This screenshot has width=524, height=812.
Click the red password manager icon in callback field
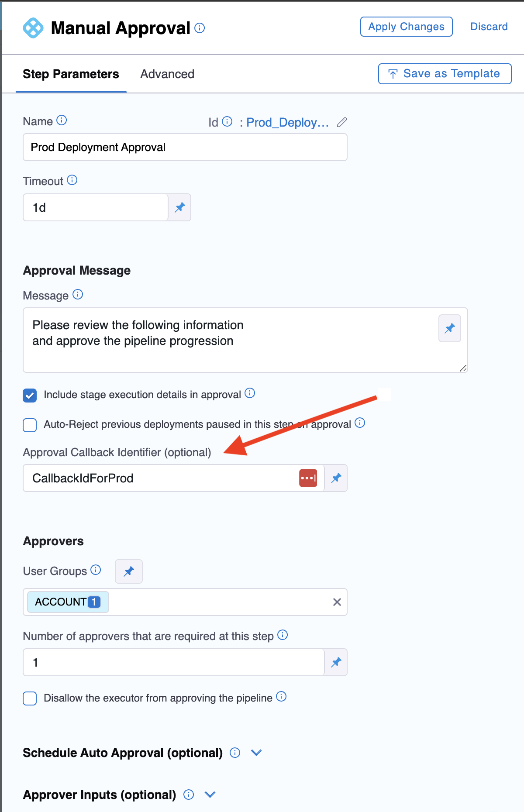tap(308, 478)
